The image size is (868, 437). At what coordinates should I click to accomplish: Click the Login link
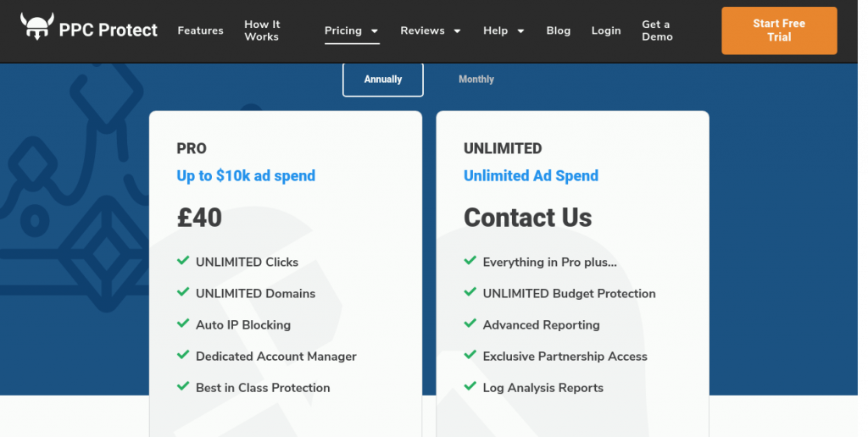pyautogui.click(x=606, y=31)
